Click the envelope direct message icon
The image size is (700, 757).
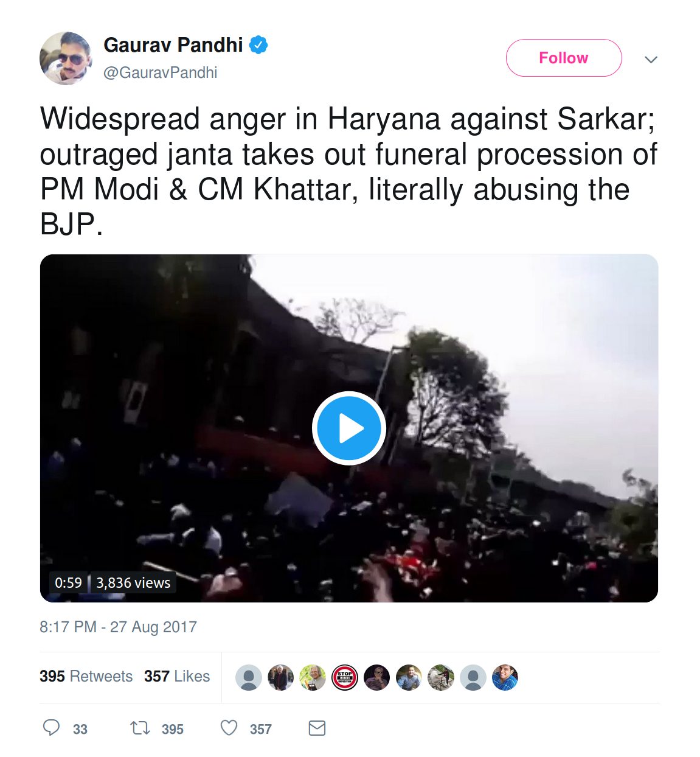[317, 728]
